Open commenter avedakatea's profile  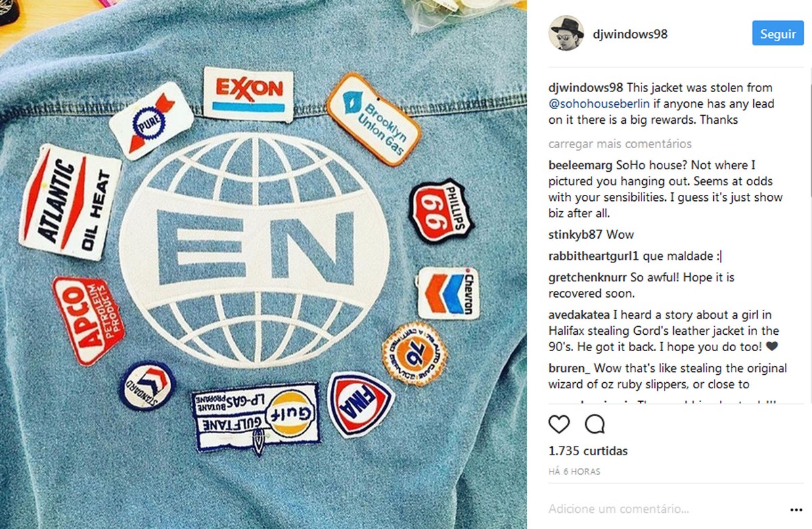coord(581,315)
